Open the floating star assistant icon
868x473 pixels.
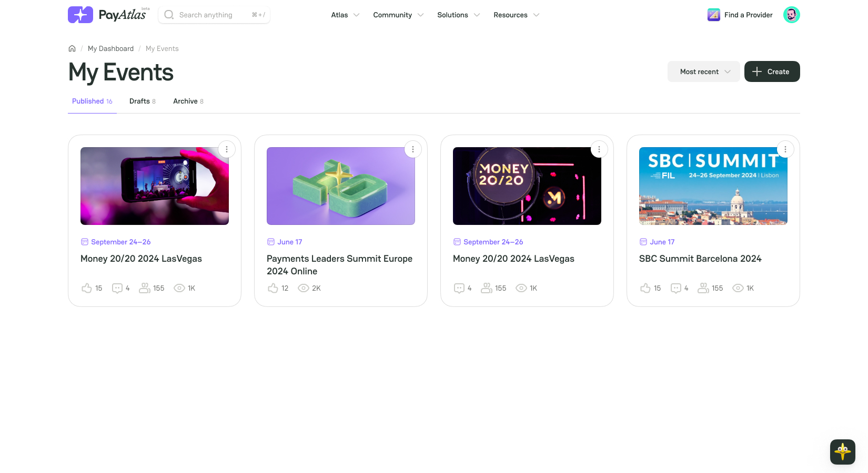click(842, 451)
